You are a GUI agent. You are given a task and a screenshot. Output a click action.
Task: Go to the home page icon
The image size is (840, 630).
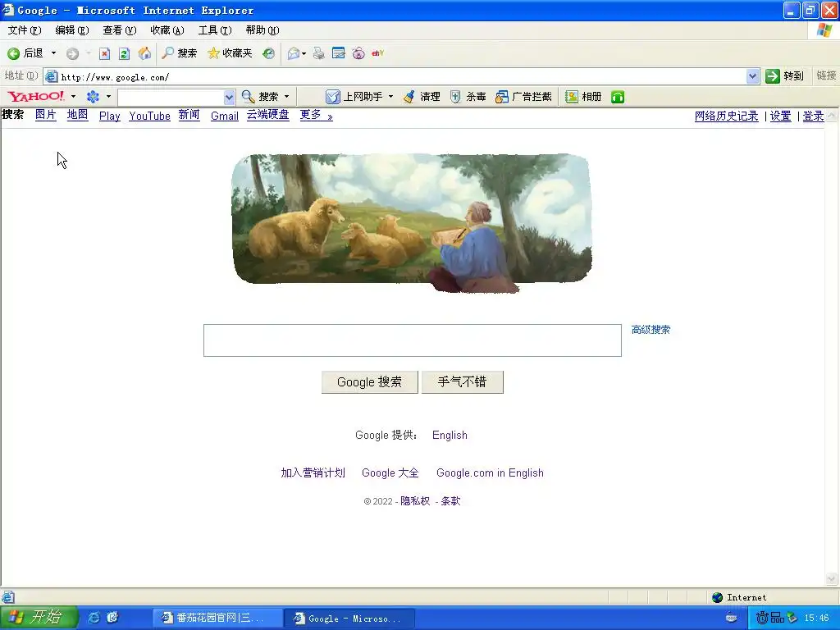144,53
